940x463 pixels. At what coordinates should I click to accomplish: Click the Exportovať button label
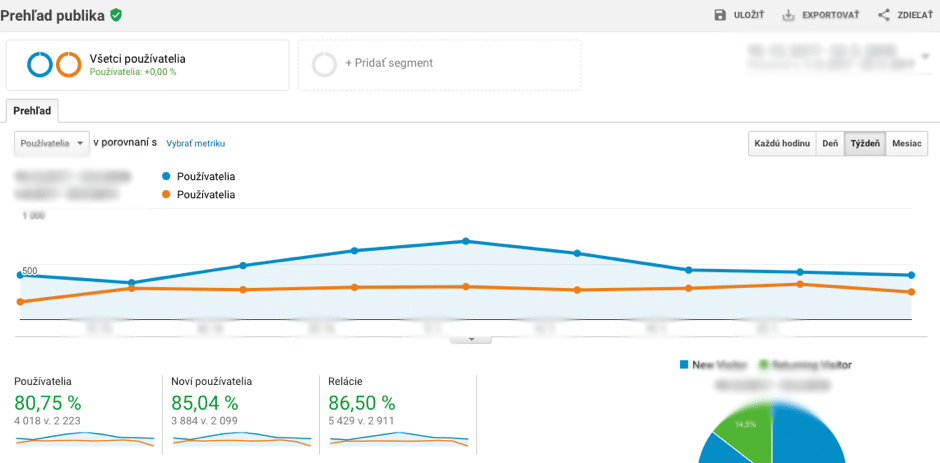(830, 16)
